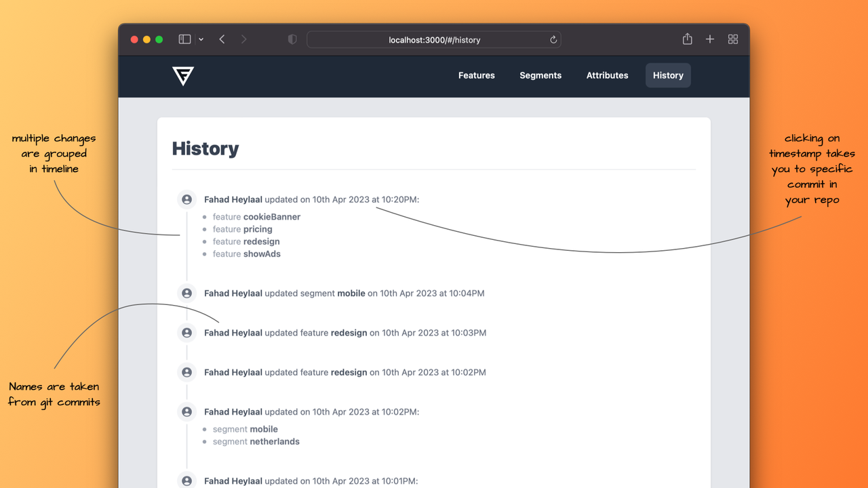Click mobile in the 10:04PM segment entry
This screenshot has width=868, height=488.
tap(351, 293)
